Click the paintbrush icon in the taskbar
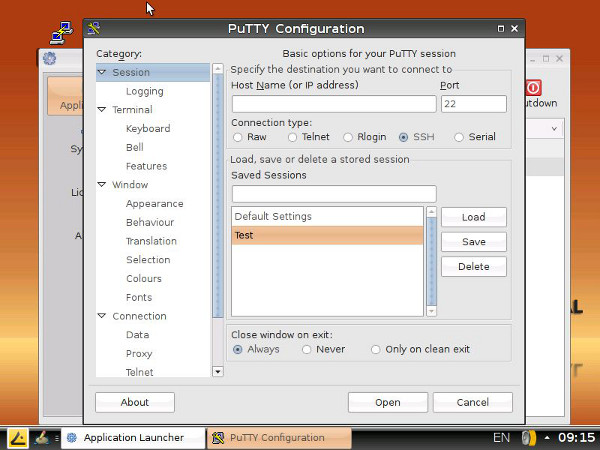 point(42,438)
